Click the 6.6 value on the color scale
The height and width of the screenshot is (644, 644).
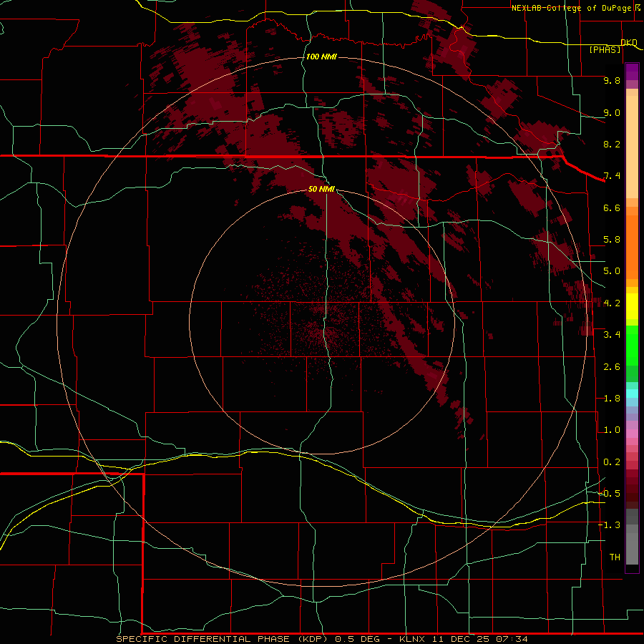pos(612,208)
